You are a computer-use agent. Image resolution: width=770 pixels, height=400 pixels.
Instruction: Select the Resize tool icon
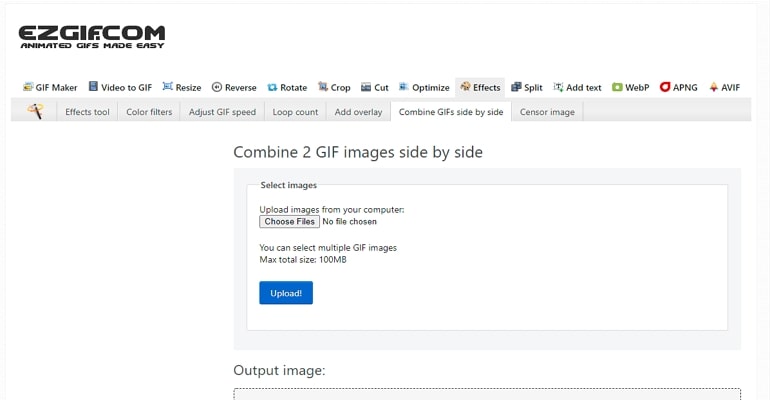click(x=167, y=86)
